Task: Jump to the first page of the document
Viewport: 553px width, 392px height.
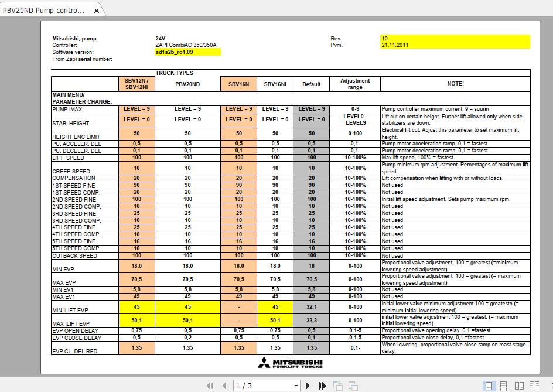Action: 210,386
